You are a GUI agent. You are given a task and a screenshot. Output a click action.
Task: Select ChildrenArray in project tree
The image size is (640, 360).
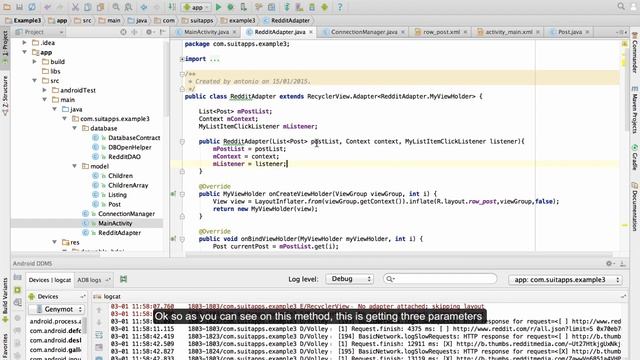coord(128,185)
